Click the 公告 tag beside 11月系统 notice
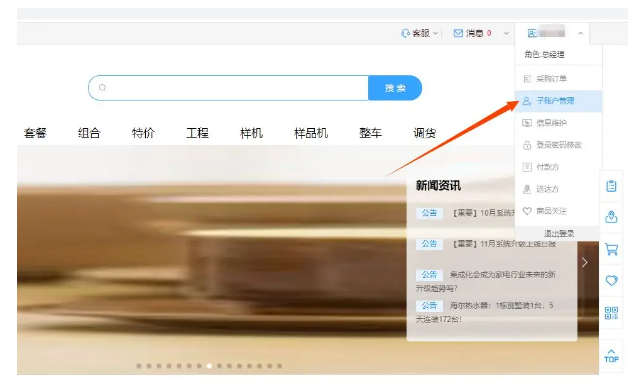The image size is (628, 386). (429, 243)
